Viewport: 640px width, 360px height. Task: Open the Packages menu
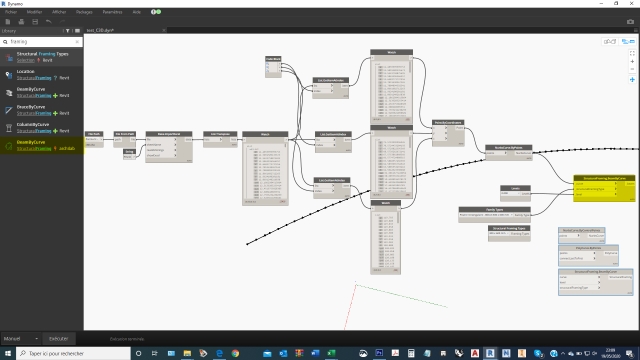[84, 12]
